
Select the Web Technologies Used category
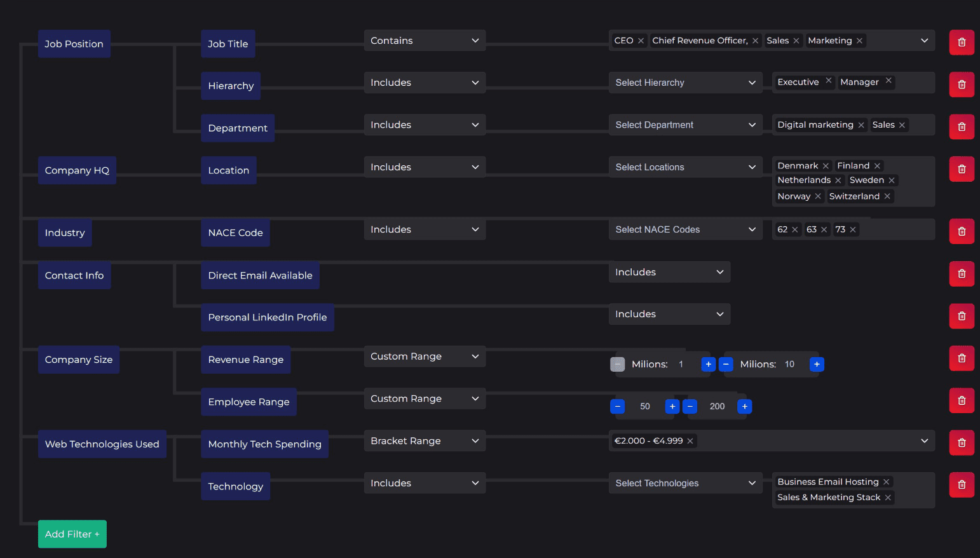click(x=102, y=444)
